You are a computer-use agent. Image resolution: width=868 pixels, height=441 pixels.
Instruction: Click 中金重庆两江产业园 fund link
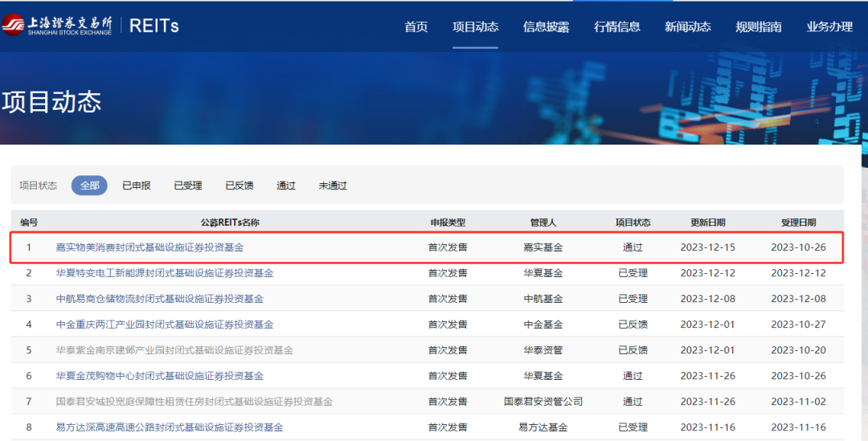tap(164, 325)
